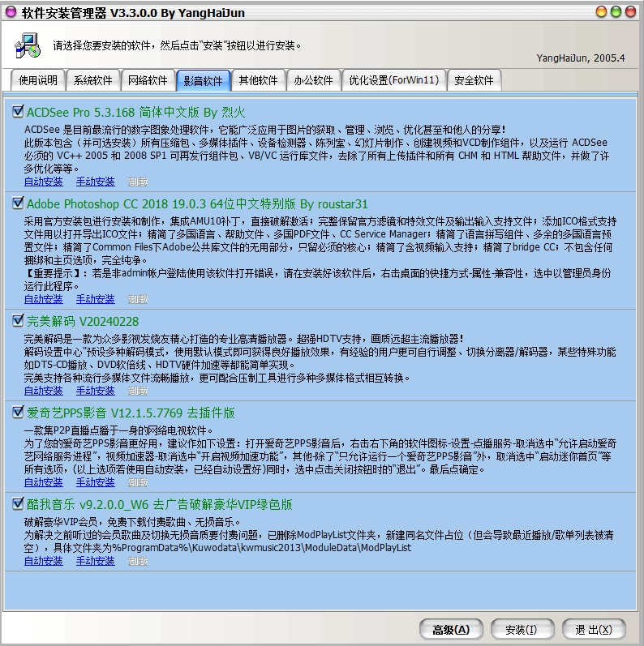This screenshot has width=644, height=646.
Task: Click the 酷我音乐 v9.2.0.0_W6 title
Action: (160, 504)
